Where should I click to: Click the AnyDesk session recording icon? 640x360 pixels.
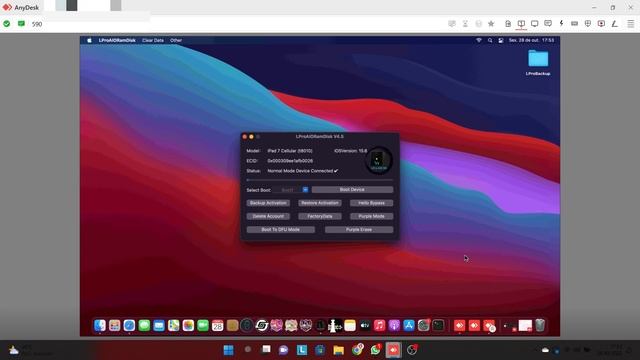point(601,24)
